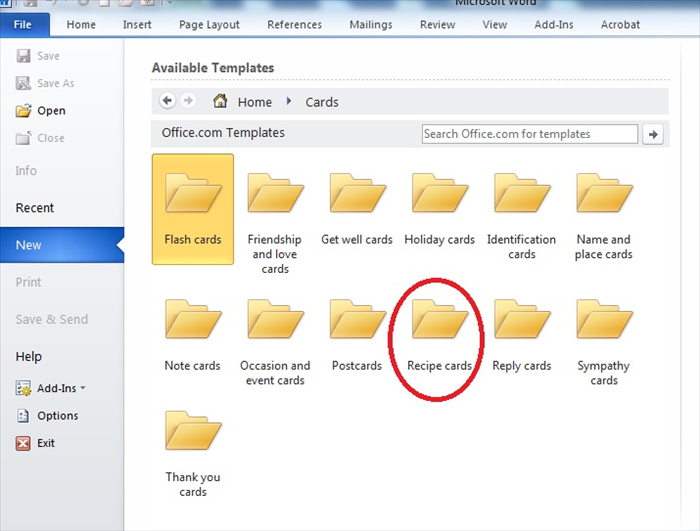Open the Get well cards folder
The height and width of the screenshot is (531, 700).
point(357,209)
